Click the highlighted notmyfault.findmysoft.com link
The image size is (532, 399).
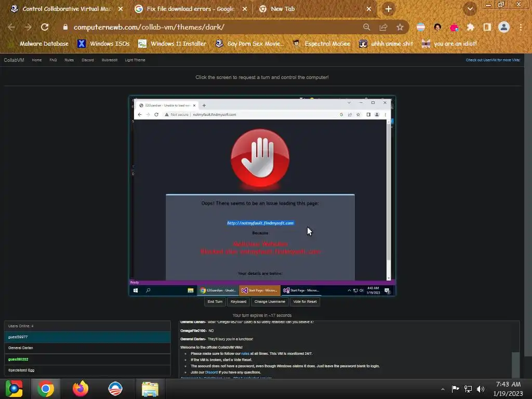click(260, 223)
